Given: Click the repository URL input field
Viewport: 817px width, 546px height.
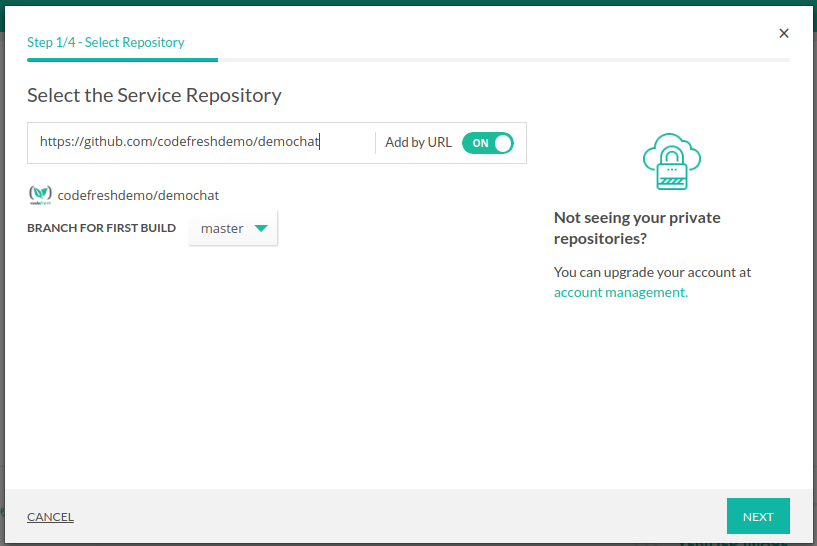Looking at the screenshot, I should [x=201, y=142].
